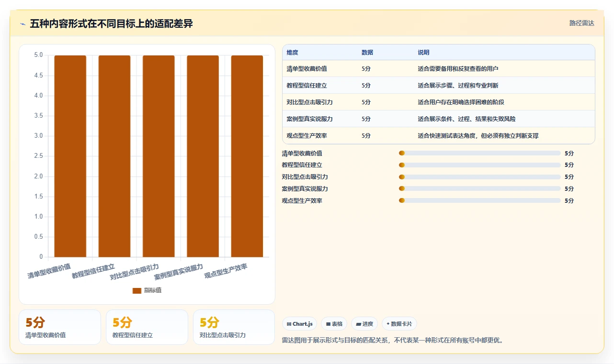Click the title 五种内容形式在不同目标上的适配差异

[x=111, y=23]
